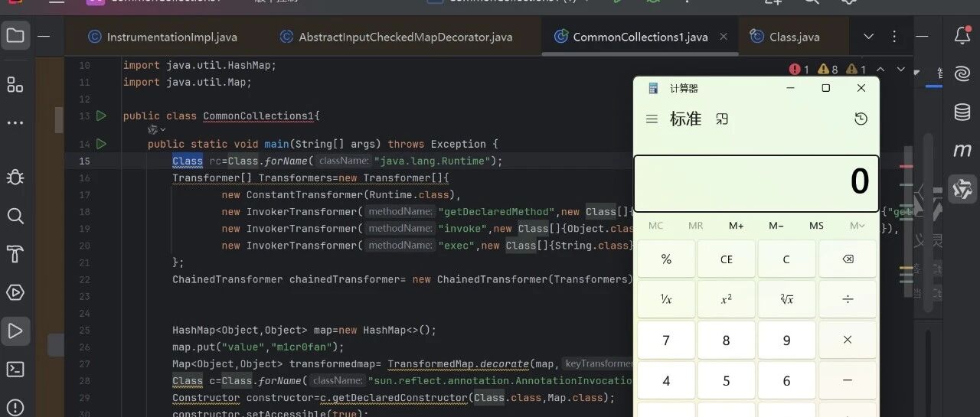Click the Calculator reciprocal 1/x button

coord(666,299)
